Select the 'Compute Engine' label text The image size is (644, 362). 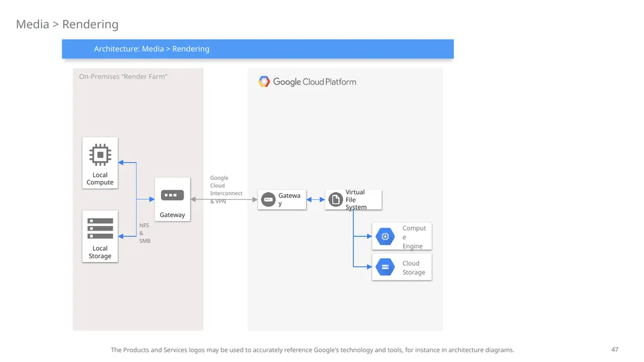click(414, 237)
